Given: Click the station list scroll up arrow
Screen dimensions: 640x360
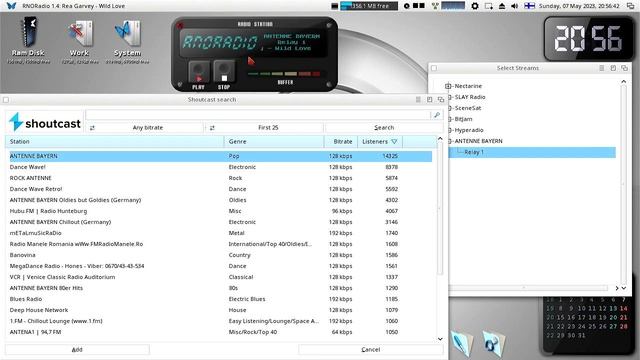Looking at the screenshot, I should tap(440, 139).
